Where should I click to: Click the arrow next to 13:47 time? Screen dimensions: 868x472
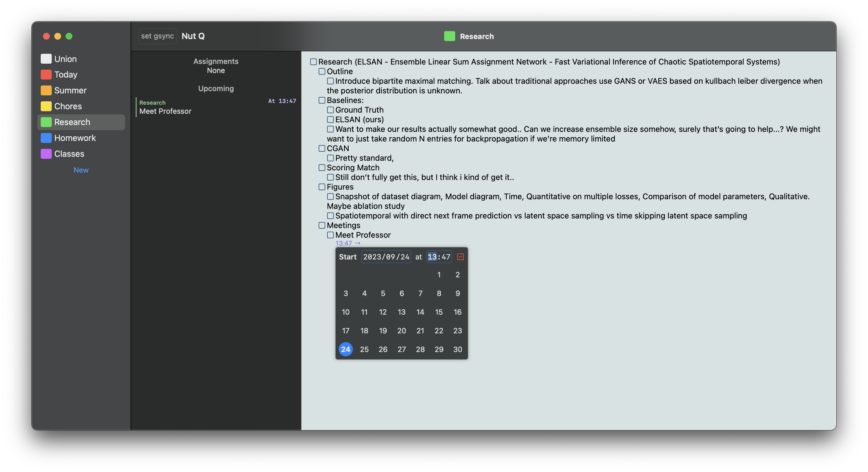(x=357, y=243)
